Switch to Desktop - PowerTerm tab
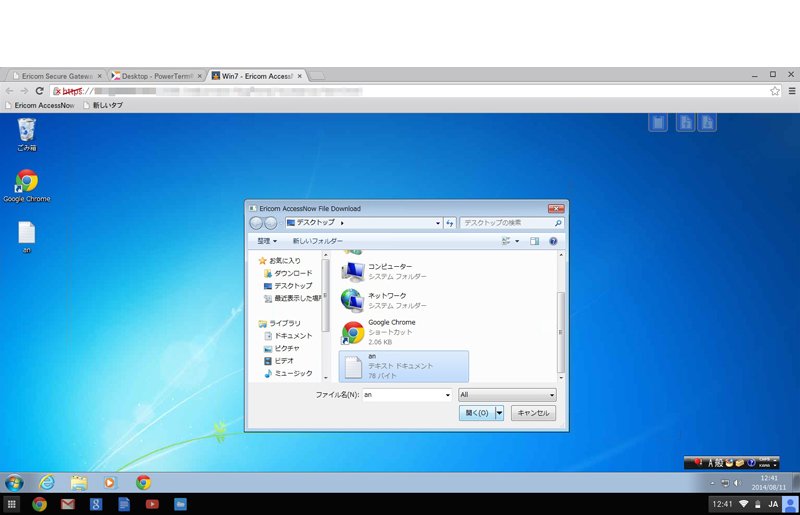 (x=156, y=76)
